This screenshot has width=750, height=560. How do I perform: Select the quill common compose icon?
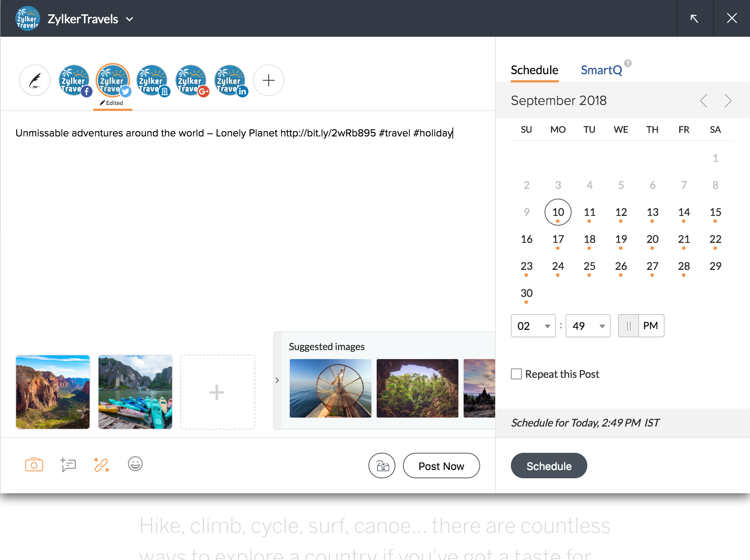[35, 80]
